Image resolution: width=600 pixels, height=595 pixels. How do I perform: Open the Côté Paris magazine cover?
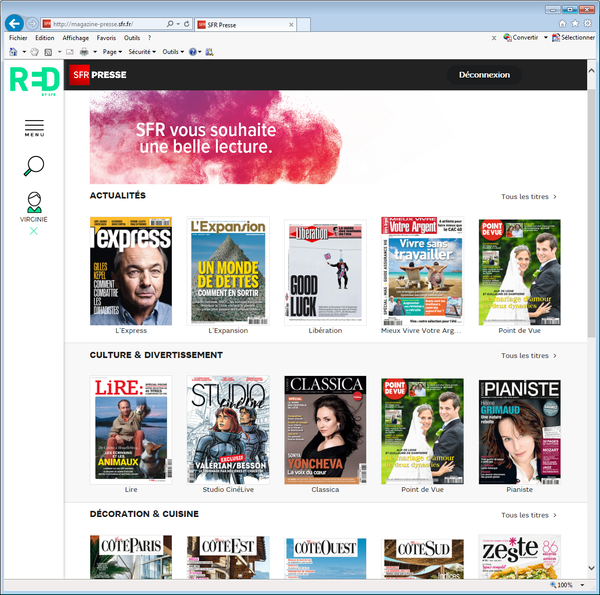pyautogui.click(x=131, y=557)
